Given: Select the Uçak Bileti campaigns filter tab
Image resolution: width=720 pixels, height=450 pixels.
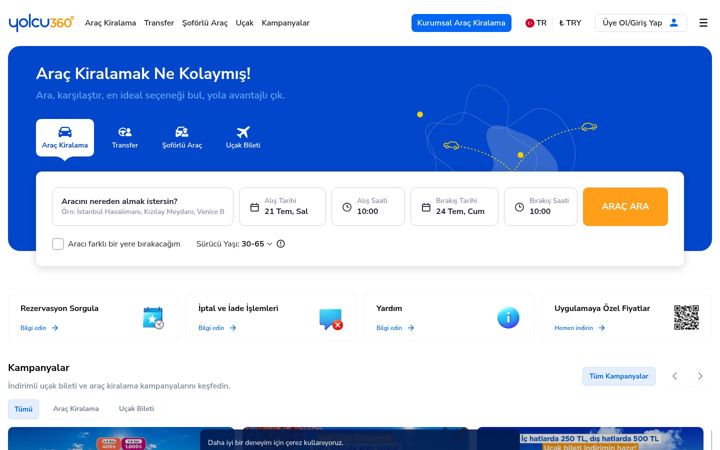Looking at the screenshot, I should (136, 409).
